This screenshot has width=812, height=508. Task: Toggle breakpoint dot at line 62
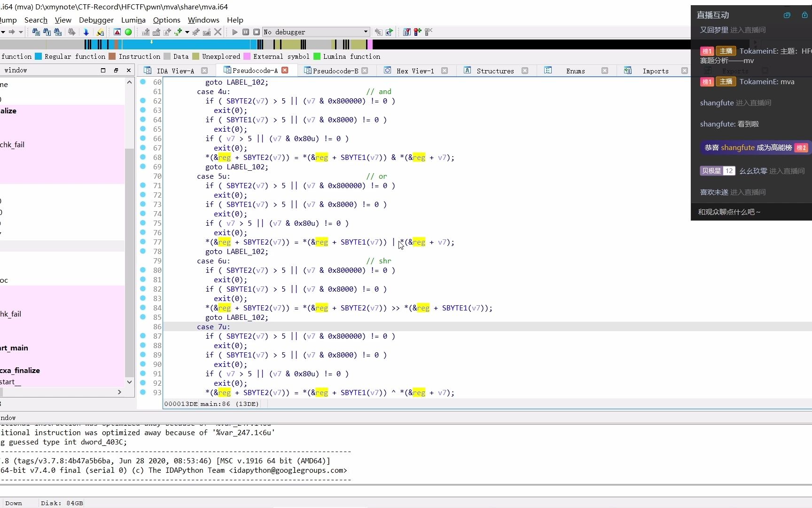point(143,101)
